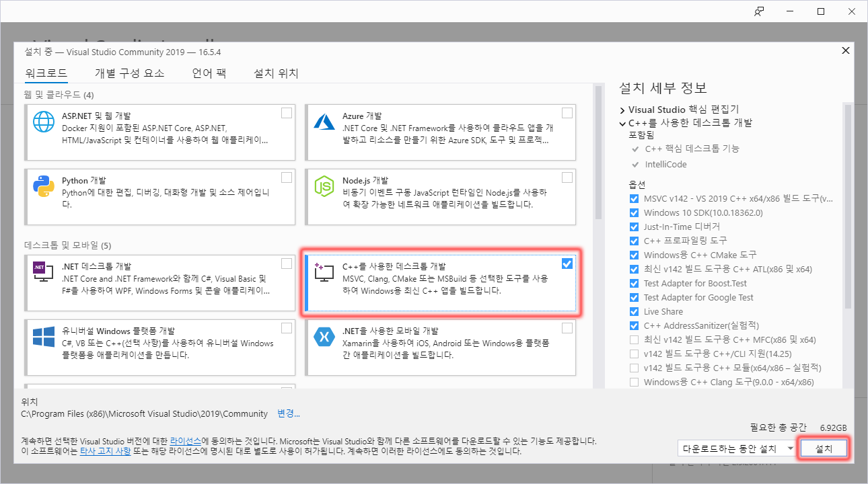Check 유니버설 Windows 플랫폼 개발 workload
This screenshot has height=484, width=868.
[x=287, y=328]
